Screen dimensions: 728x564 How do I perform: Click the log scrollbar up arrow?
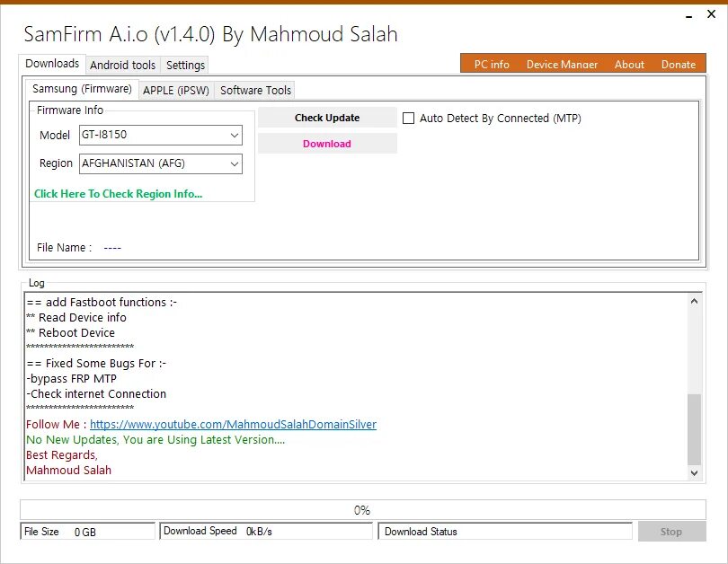pos(694,301)
